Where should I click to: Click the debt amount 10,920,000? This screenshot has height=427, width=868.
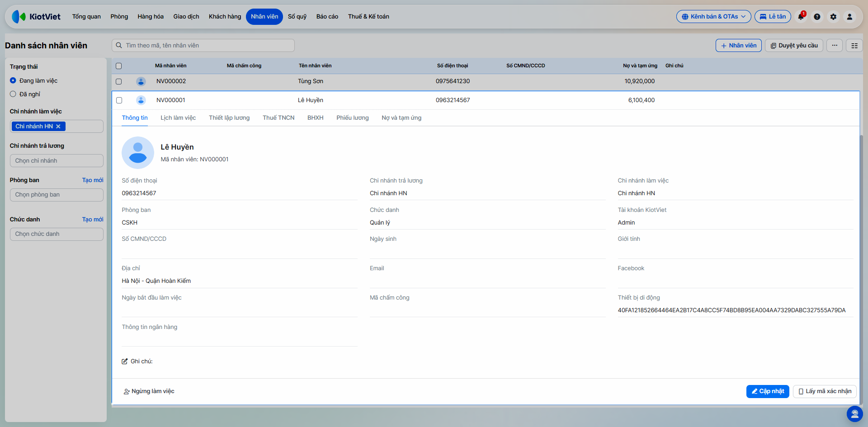(x=640, y=81)
